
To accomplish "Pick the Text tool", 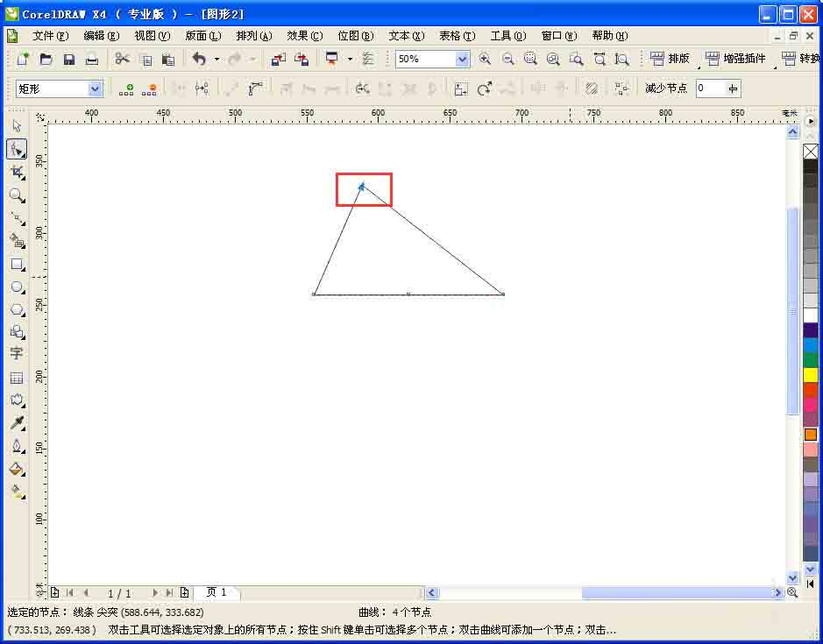I will click(17, 354).
